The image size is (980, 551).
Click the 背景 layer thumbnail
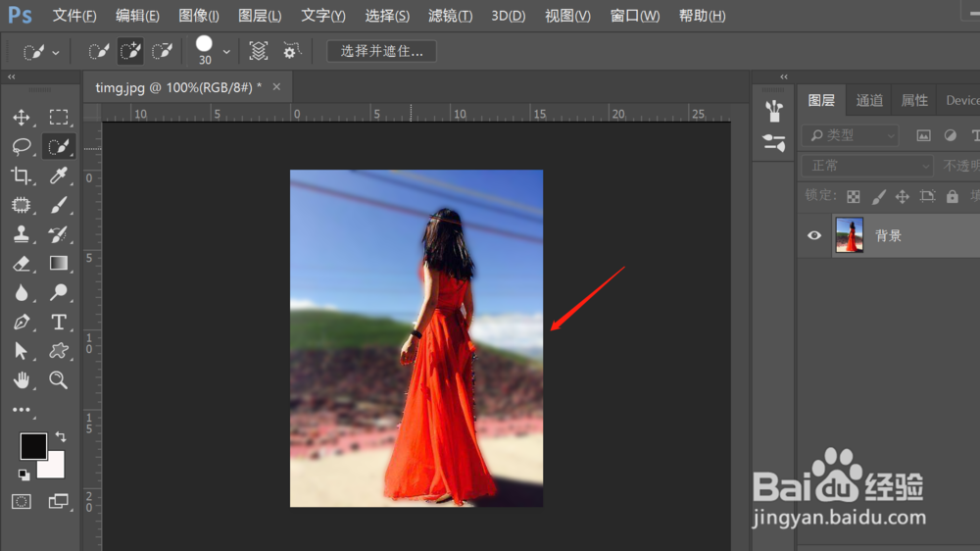[850, 235]
